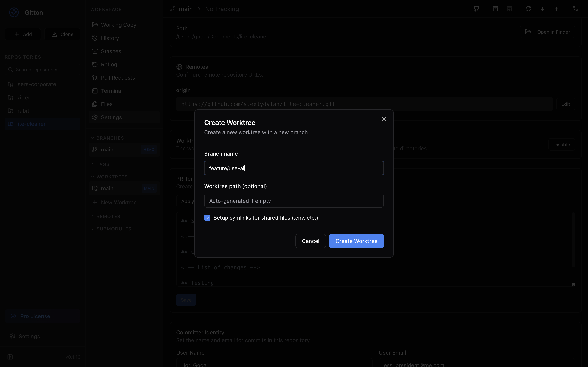Click the merge branch icon in toolbar
This screenshot has height=367, width=588.
(x=575, y=9)
